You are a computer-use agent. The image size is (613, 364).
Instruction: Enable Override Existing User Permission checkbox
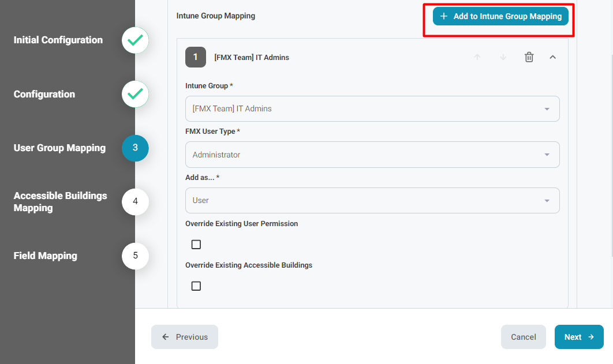(196, 245)
